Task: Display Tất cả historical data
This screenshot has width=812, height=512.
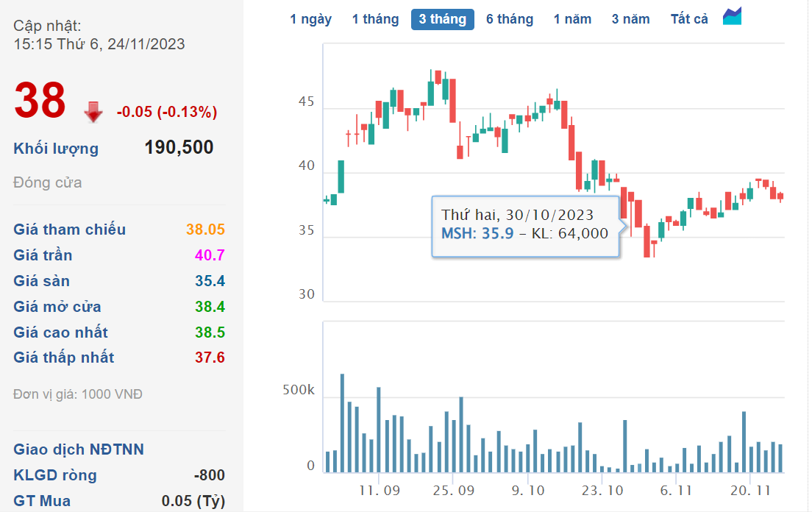Action: click(689, 19)
